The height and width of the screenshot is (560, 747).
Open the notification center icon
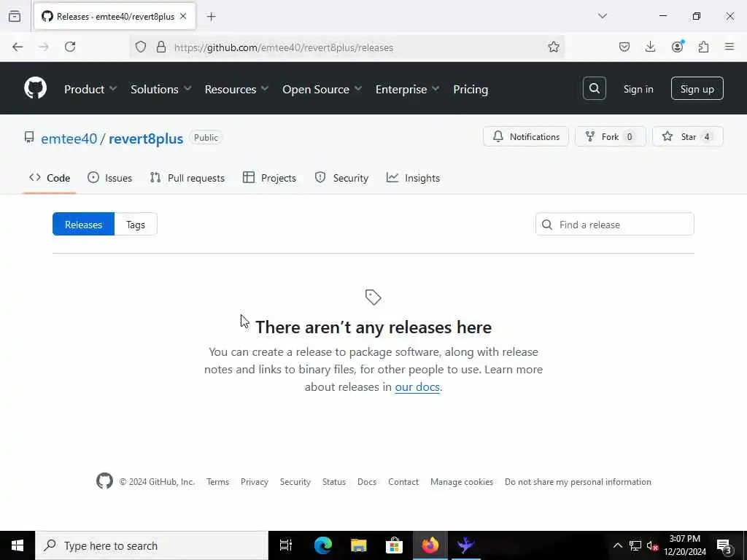724,545
